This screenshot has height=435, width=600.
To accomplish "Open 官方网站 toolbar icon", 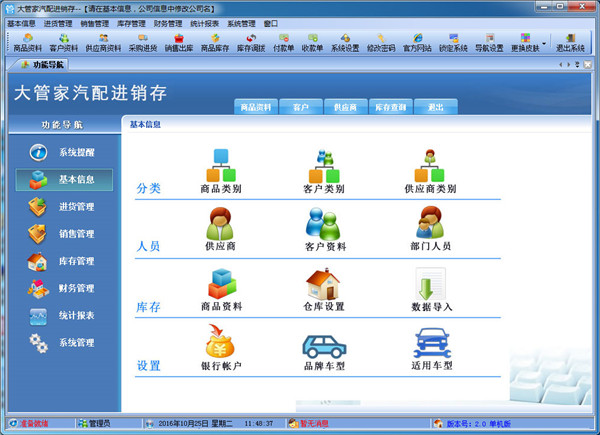I will tap(417, 42).
